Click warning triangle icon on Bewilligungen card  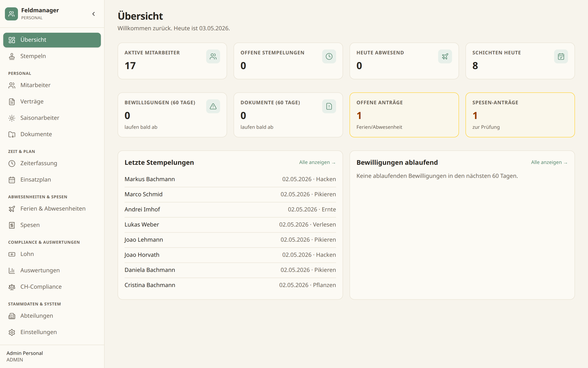click(213, 106)
